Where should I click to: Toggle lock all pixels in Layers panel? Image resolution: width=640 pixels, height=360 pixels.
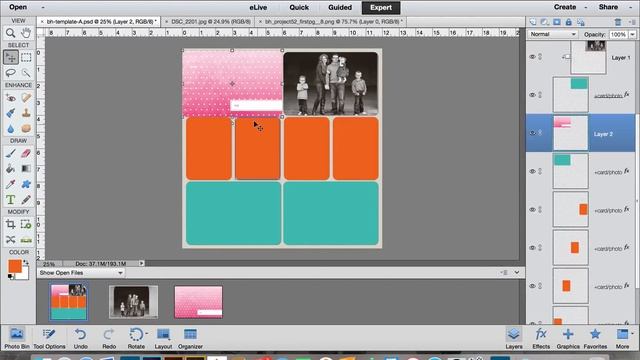click(x=569, y=22)
